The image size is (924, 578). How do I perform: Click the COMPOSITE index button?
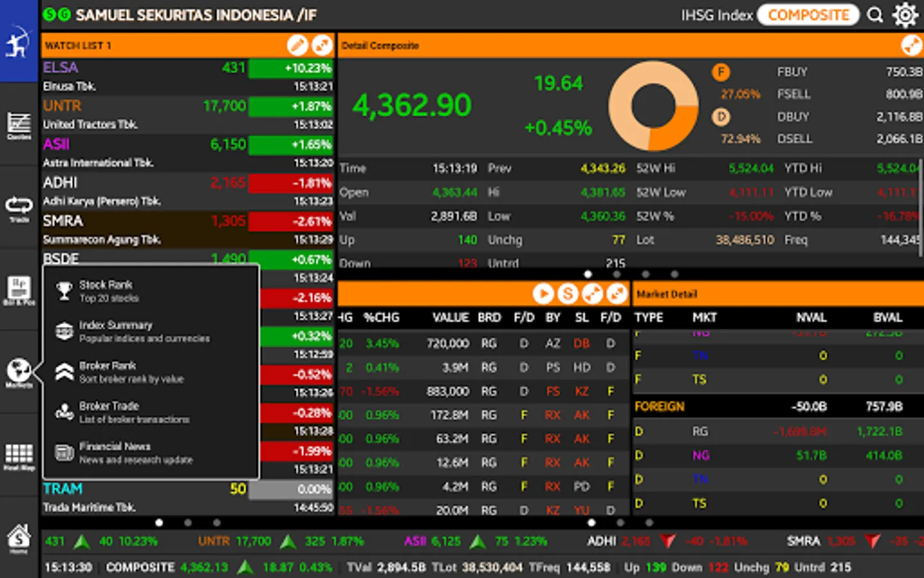click(x=809, y=15)
